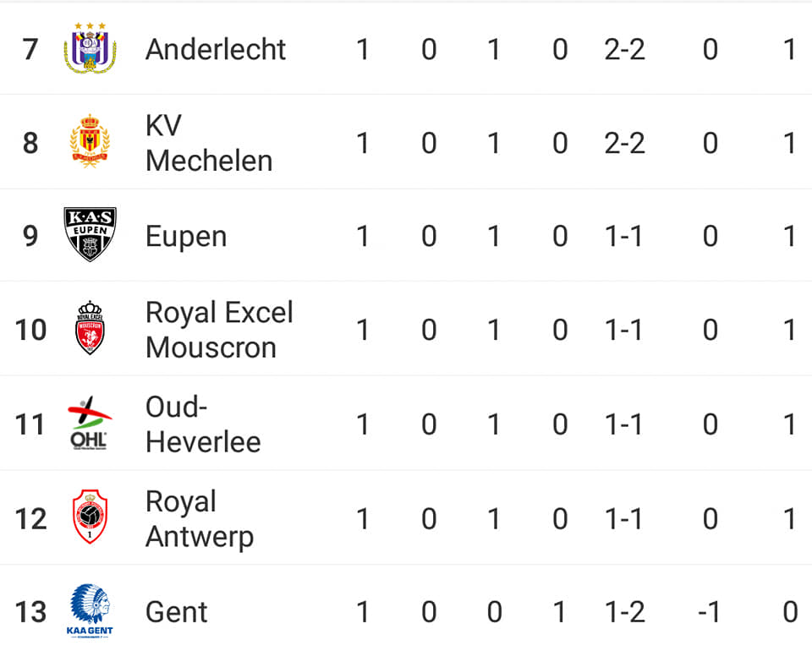Click the Royal Excel Mouscron crest
This screenshot has height=651, width=812.
point(91,327)
